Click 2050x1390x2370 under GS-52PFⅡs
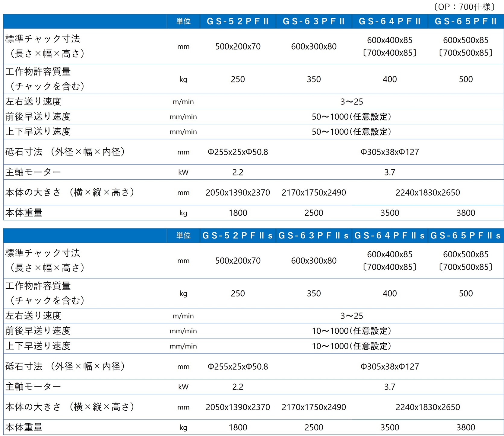 click(x=238, y=407)
